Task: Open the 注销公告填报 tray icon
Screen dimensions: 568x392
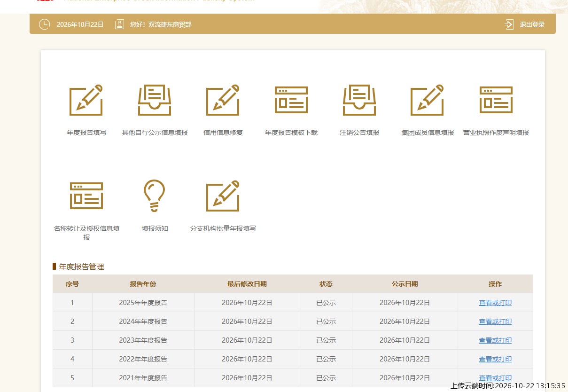Action: tap(359, 100)
